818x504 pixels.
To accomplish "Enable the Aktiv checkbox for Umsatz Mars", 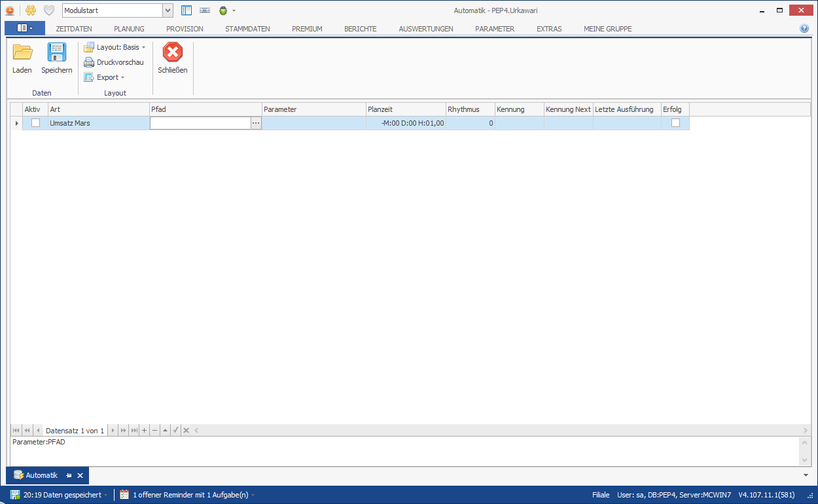I will 35,123.
